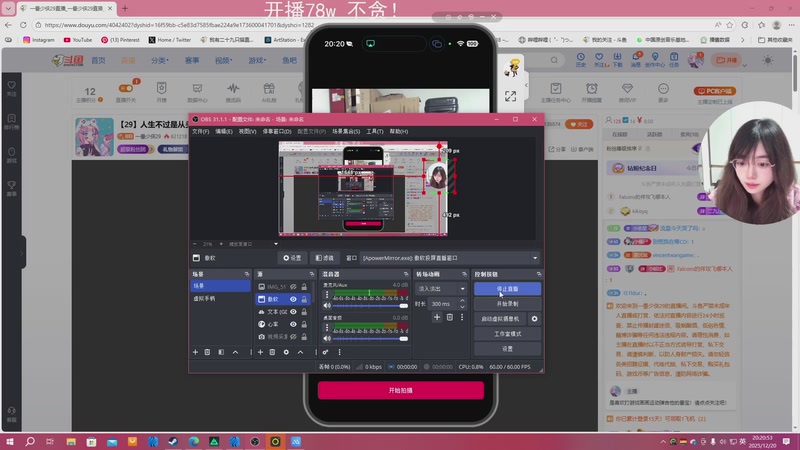The image size is (800, 450).
Task: Undock the Controls panel via float icon
Action: (x=538, y=274)
